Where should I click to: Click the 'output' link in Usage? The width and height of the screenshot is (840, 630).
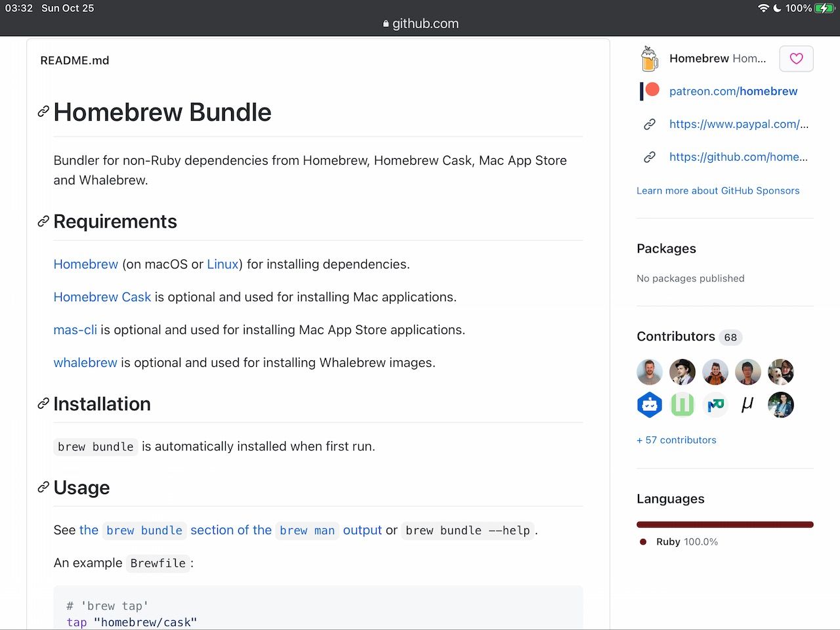tap(362, 530)
